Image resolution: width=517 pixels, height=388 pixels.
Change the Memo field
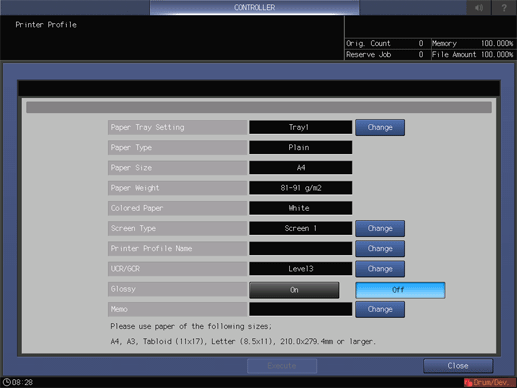click(x=380, y=309)
